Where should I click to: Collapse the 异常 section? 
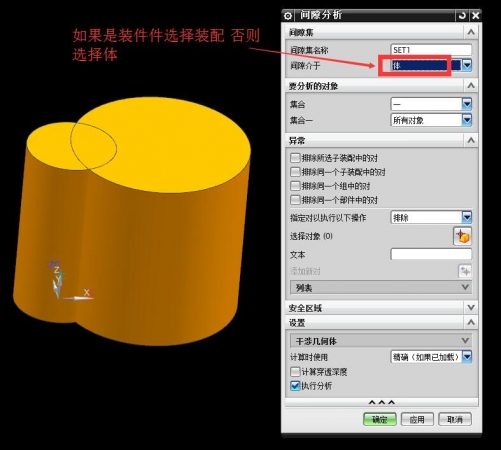(x=471, y=140)
